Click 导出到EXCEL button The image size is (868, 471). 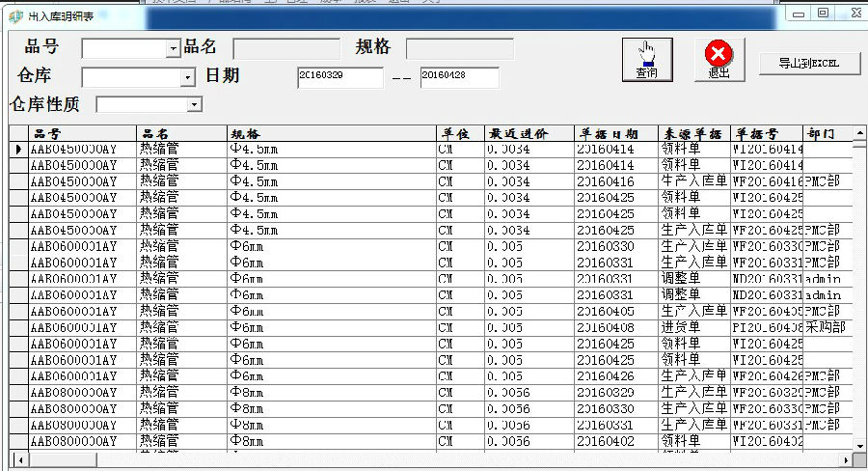point(808,63)
